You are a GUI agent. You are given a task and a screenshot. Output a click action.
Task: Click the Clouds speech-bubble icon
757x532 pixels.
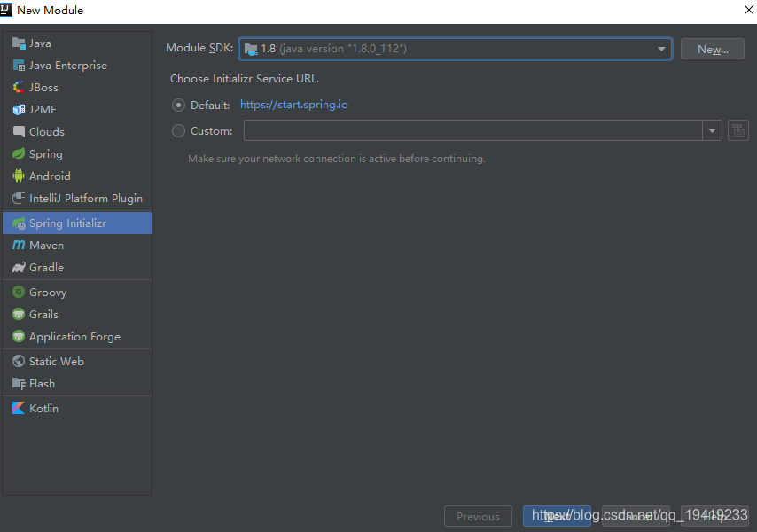(x=19, y=132)
